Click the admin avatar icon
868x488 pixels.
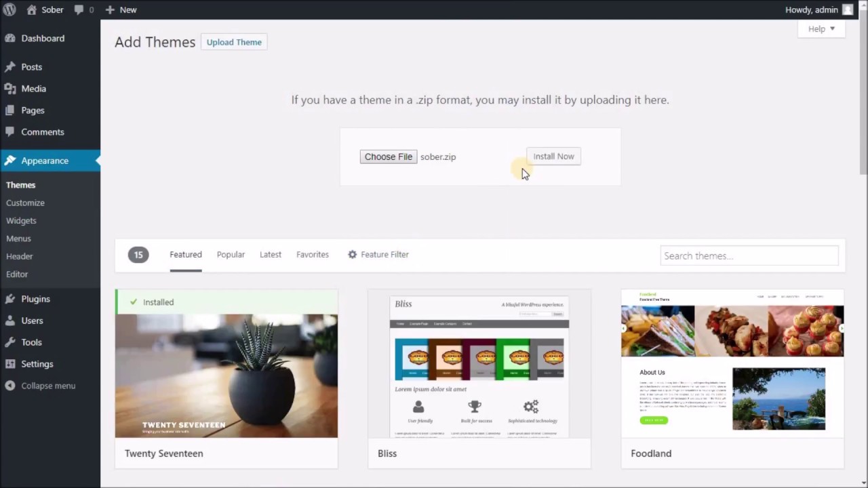848,9
